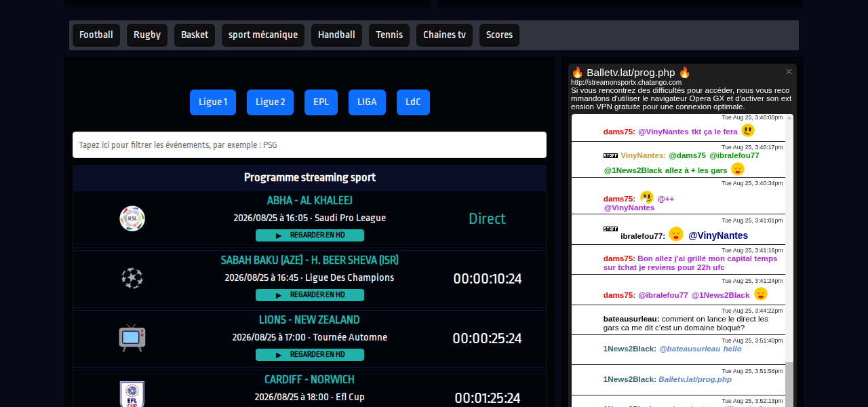Watch Lions - New Zealand in HD

(310, 355)
